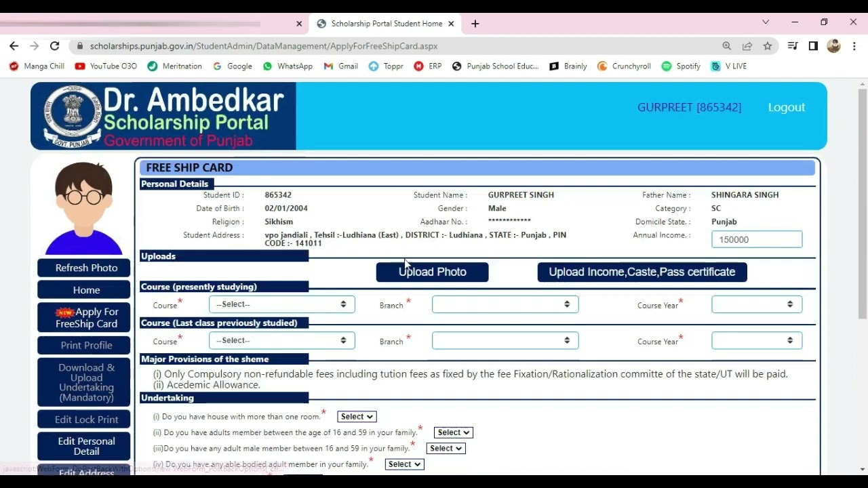Go back to the previous page
The image size is (868, 488).
point(14,46)
